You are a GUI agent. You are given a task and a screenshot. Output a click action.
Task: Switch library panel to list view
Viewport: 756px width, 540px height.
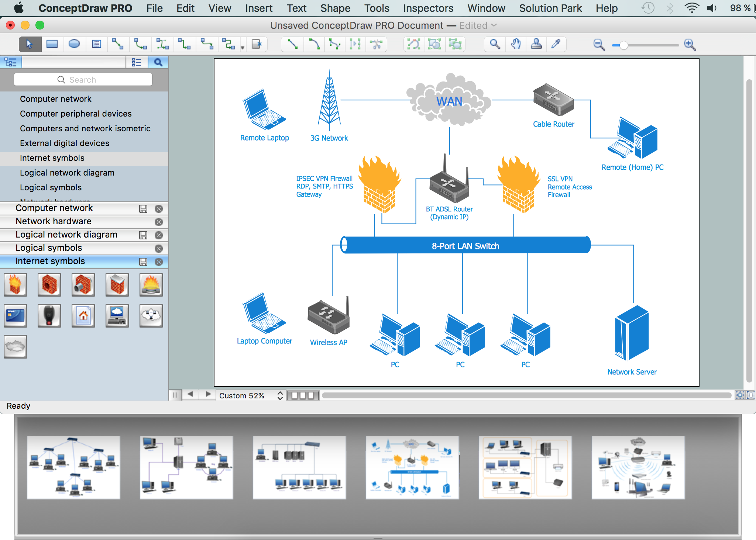pos(137,62)
